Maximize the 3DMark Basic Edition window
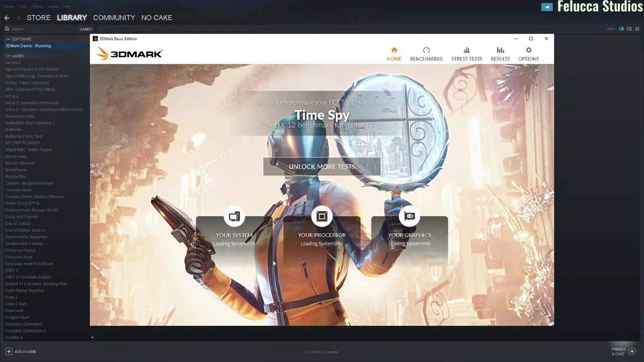This screenshot has height=362, width=644. click(x=531, y=39)
